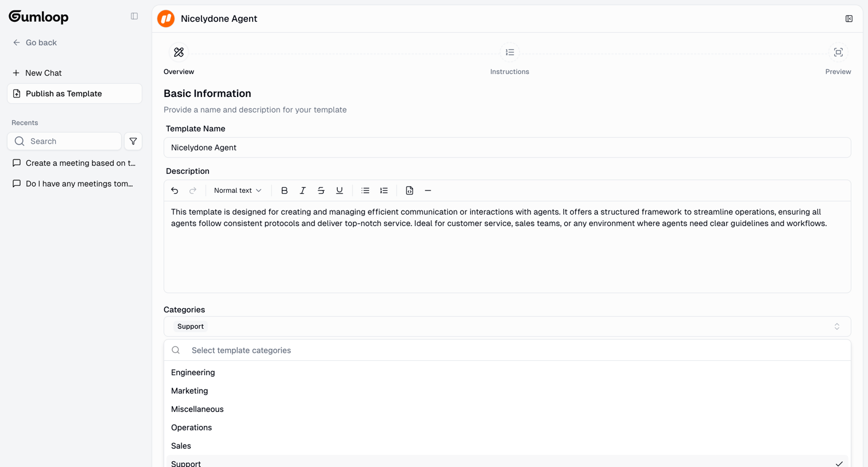868x467 pixels.
Task: Open Publish as Template
Action: click(x=75, y=94)
